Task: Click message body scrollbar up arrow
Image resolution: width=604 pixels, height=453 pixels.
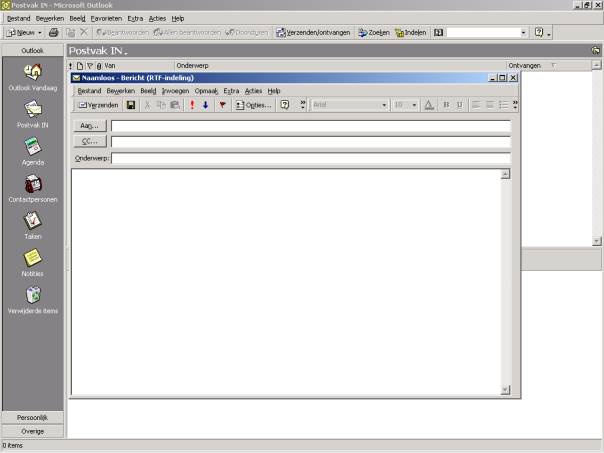Action: [x=505, y=174]
